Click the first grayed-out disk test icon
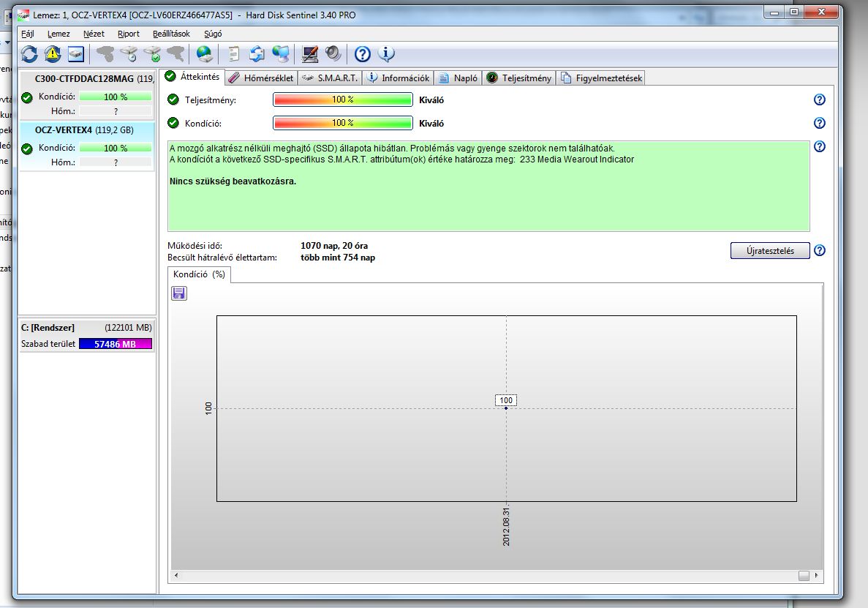Screen dimensions: 868x608 pos(105,53)
